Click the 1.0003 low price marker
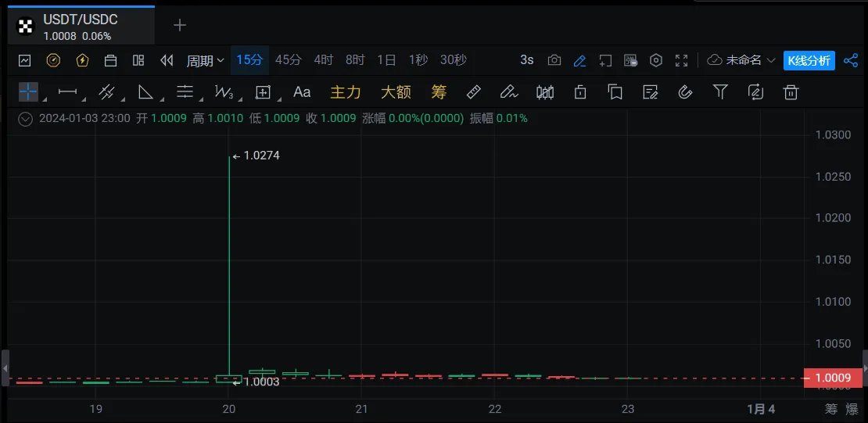868x423 pixels. (x=256, y=382)
